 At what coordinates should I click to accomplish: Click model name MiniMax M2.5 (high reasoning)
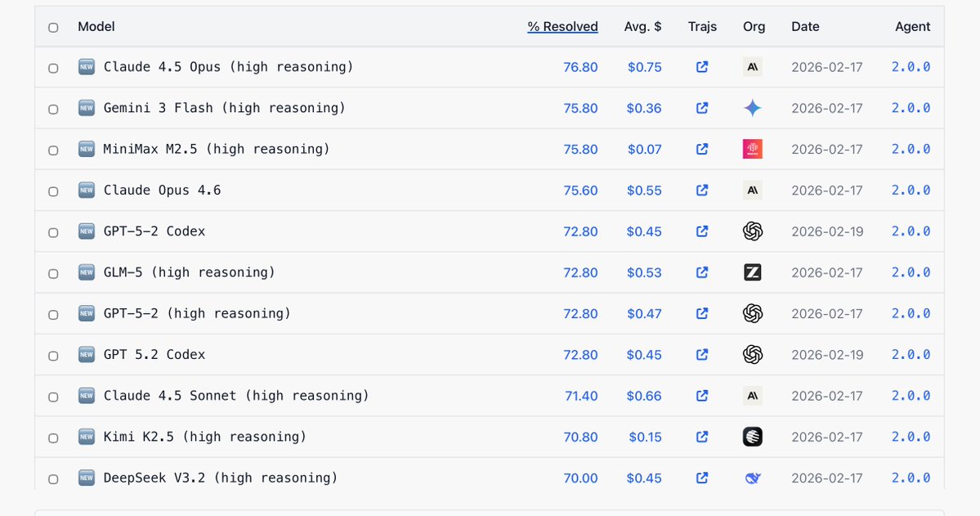[x=217, y=149]
